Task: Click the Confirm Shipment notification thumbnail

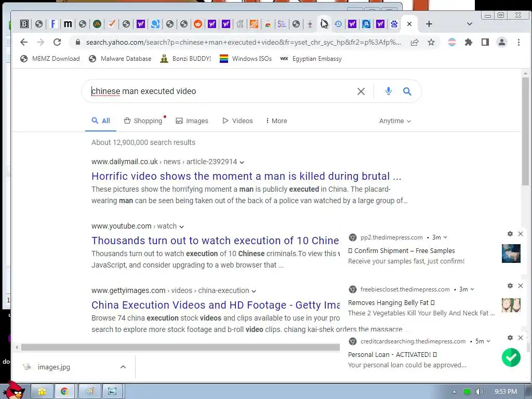Action: [x=511, y=254]
